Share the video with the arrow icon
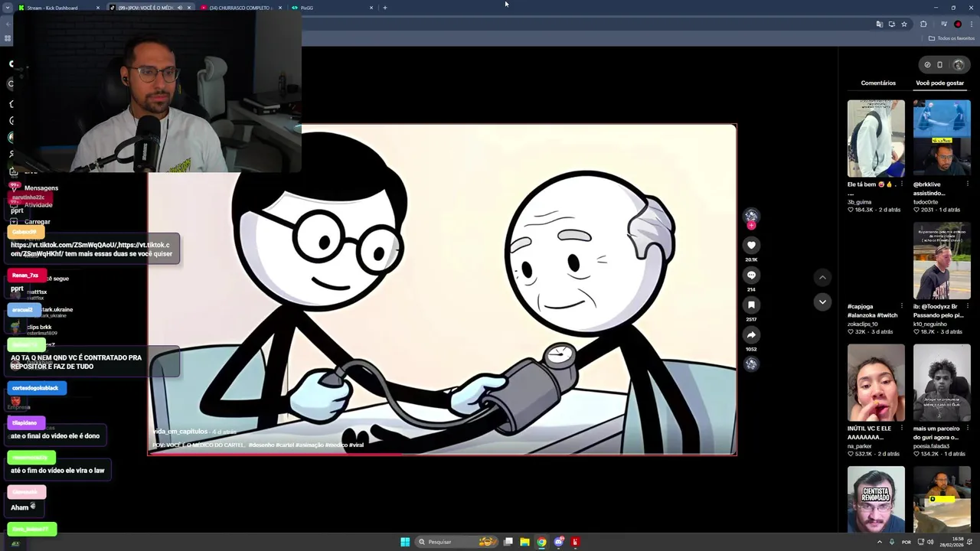Viewport: 980px width, 551px height. tap(751, 334)
